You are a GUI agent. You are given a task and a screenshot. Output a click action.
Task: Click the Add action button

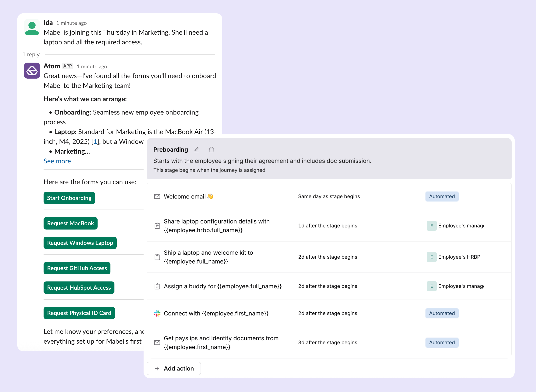[x=174, y=368]
